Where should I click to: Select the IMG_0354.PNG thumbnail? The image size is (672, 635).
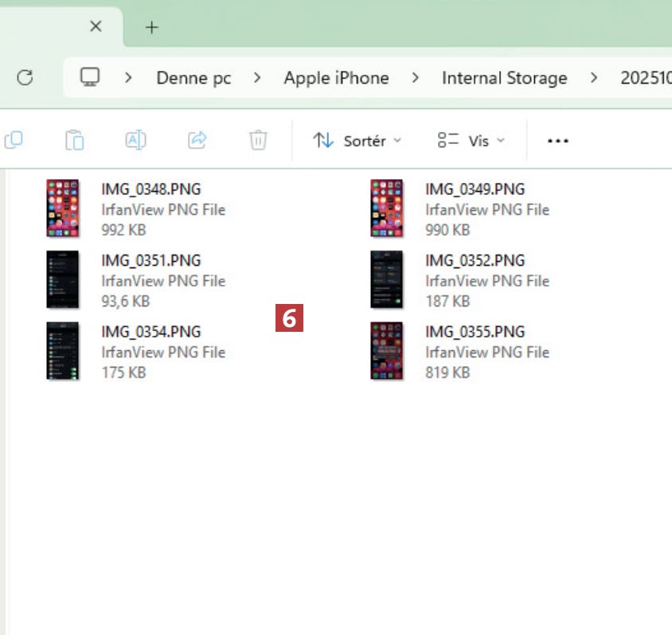(x=63, y=351)
